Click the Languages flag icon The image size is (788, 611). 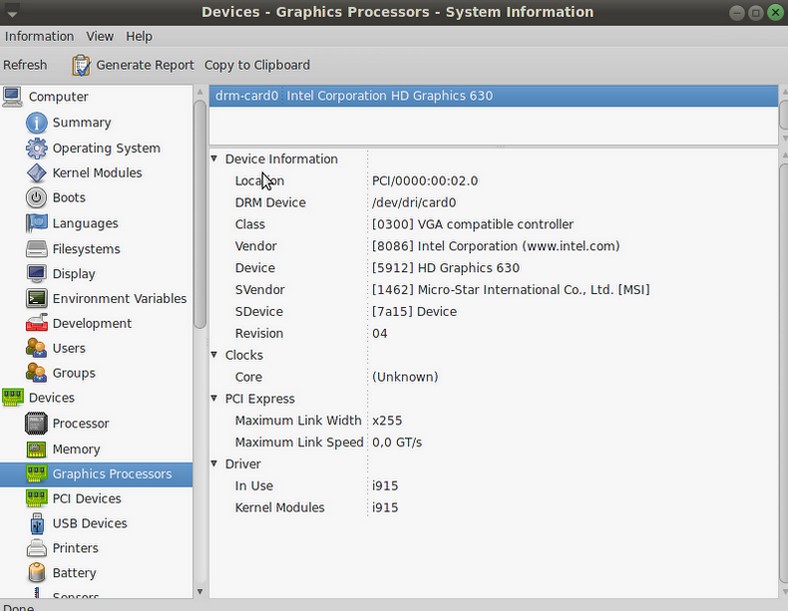point(37,223)
